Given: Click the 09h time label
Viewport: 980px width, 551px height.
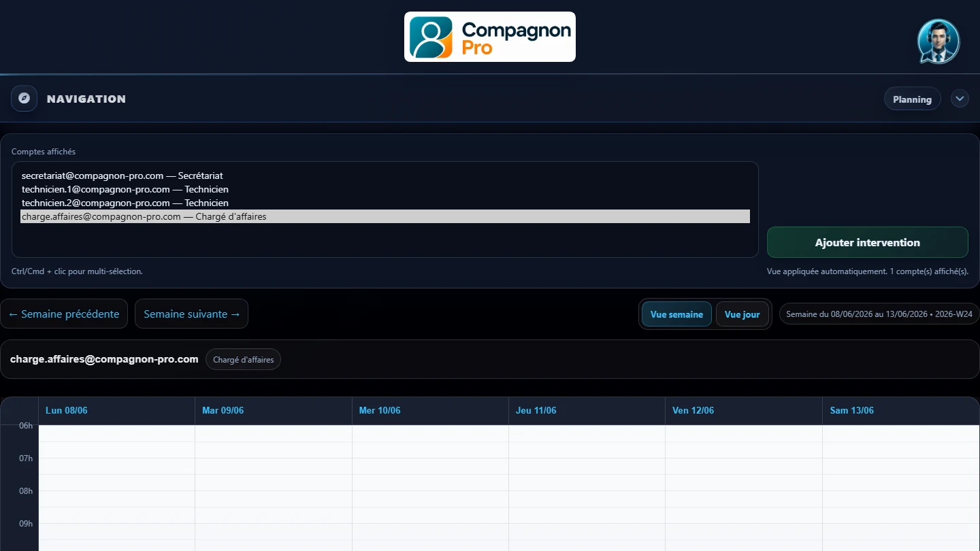Looking at the screenshot, I should pos(26,524).
